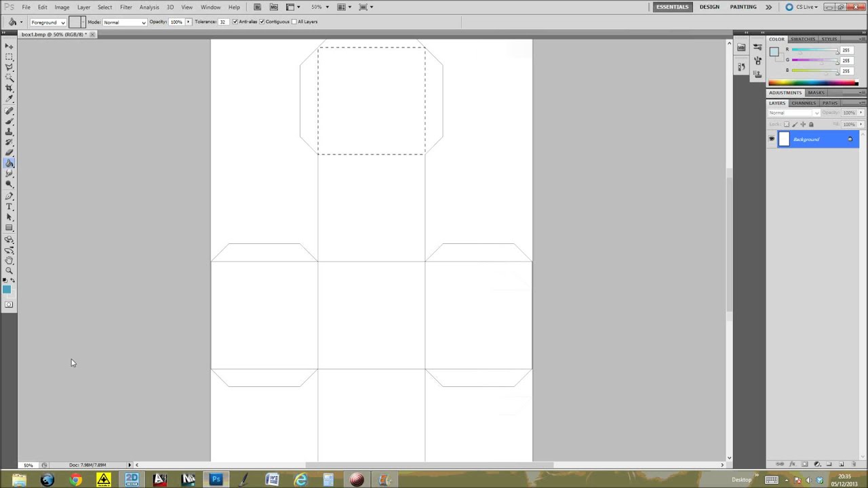Viewport: 868px width, 488px height.
Task: Switch to the Design workspace
Action: 709,7
